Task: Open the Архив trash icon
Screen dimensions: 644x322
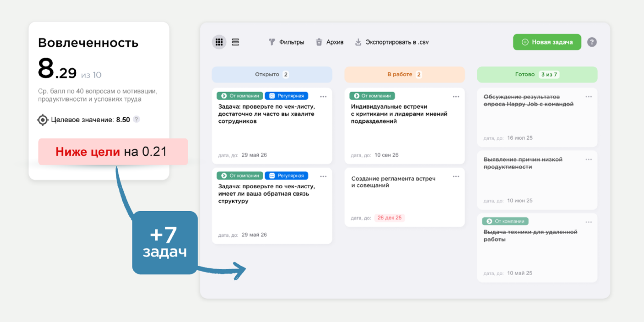Action: [x=319, y=42]
